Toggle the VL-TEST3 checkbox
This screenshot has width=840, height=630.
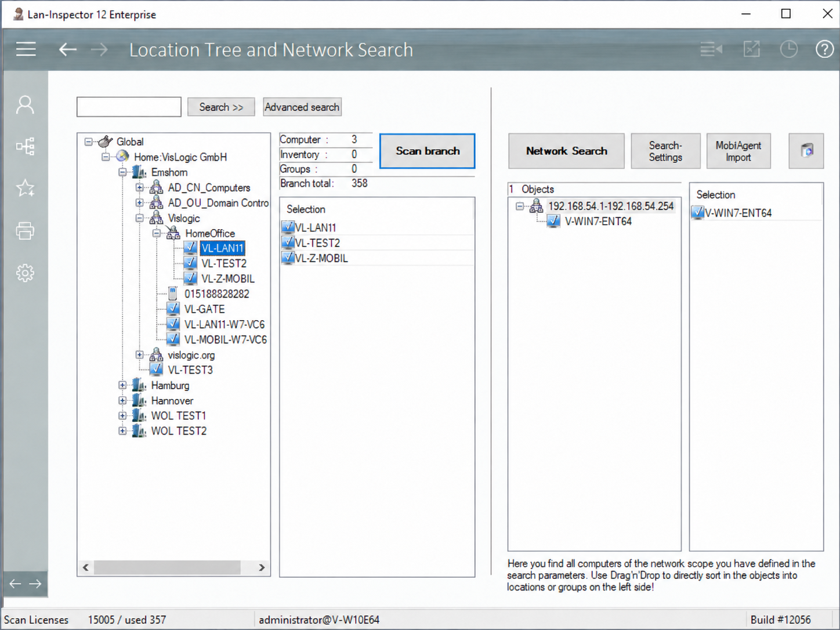[x=156, y=370]
